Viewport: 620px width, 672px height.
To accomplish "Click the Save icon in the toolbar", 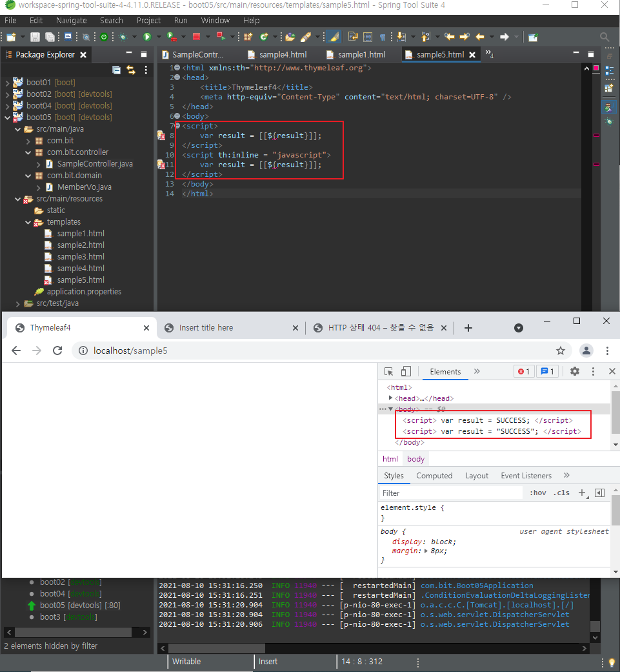I will click(35, 37).
